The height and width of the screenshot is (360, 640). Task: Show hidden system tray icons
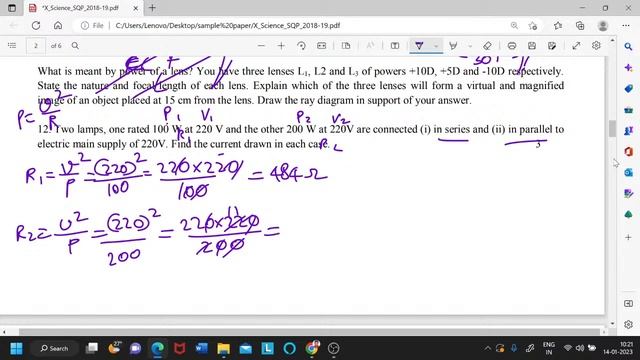pyautogui.click(x=487, y=349)
